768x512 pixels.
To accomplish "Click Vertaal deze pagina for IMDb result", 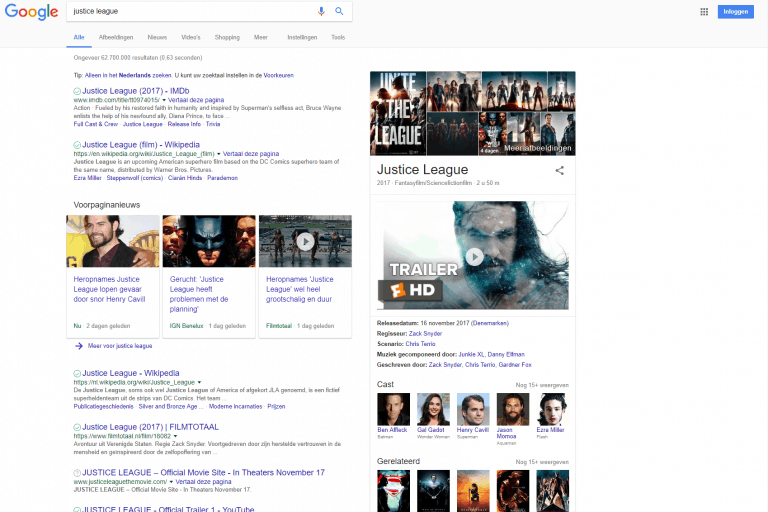I will 196,100.
